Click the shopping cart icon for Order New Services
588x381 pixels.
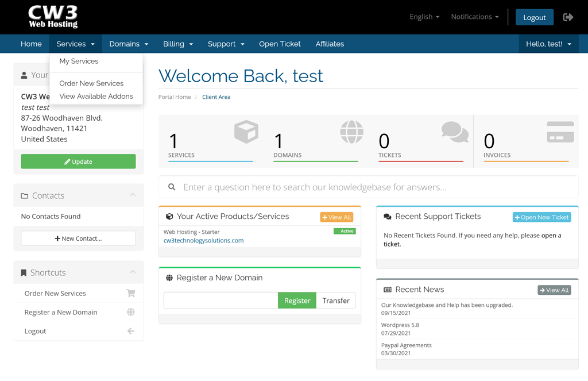point(131,293)
